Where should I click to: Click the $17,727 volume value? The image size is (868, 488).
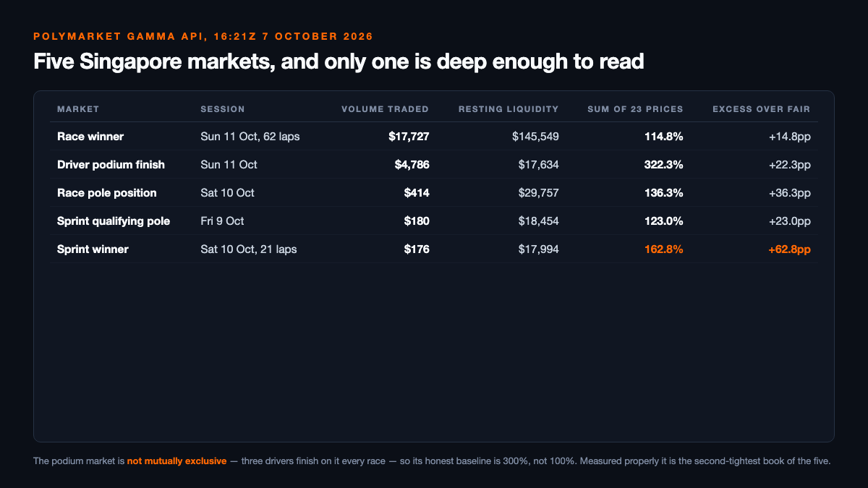409,136
